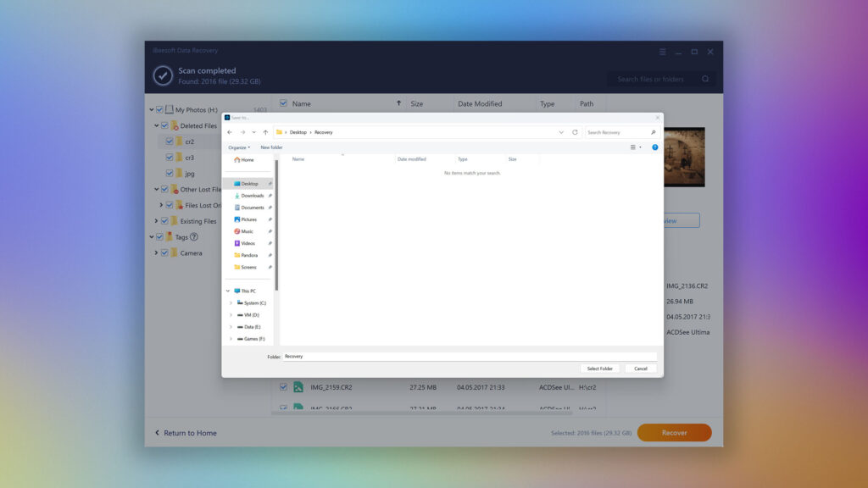The height and width of the screenshot is (488, 868).
Task: Expand the Files Lost entry in the tree
Action: tap(161, 205)
